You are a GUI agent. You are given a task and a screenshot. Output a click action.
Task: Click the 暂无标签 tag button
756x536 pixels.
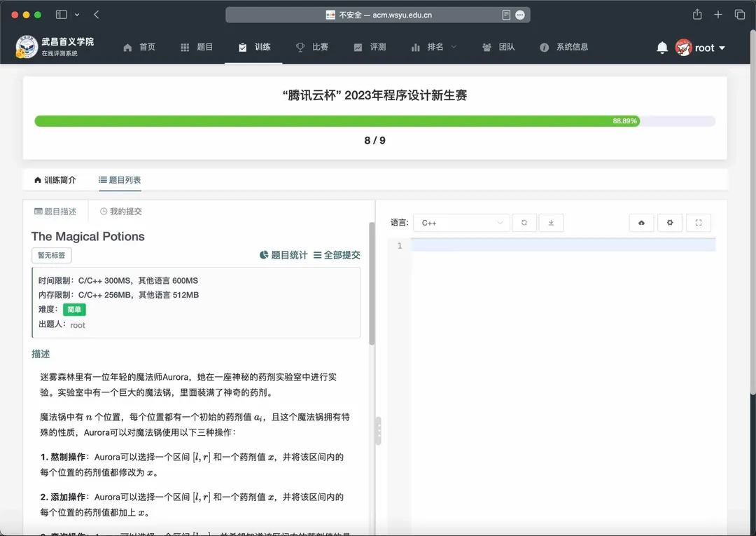[x=52, y=255]
